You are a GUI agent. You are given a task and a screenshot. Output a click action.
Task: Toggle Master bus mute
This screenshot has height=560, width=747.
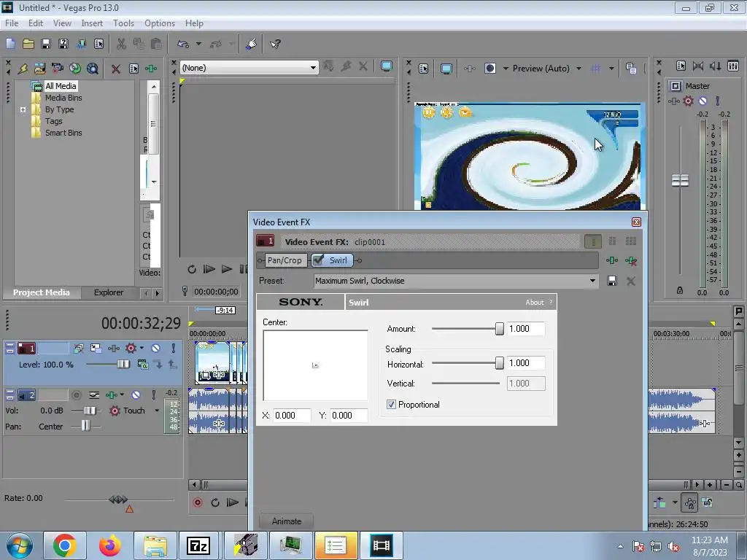coord(703,101)
